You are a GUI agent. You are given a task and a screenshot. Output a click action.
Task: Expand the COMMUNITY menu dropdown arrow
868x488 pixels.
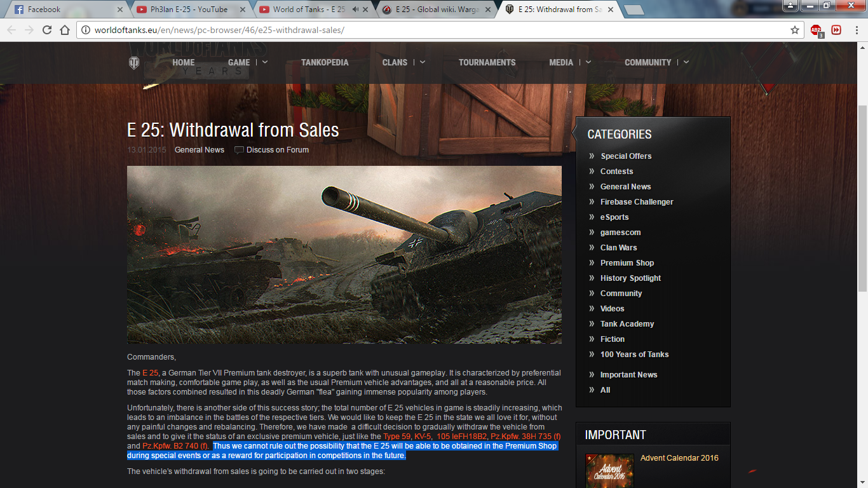686,62
